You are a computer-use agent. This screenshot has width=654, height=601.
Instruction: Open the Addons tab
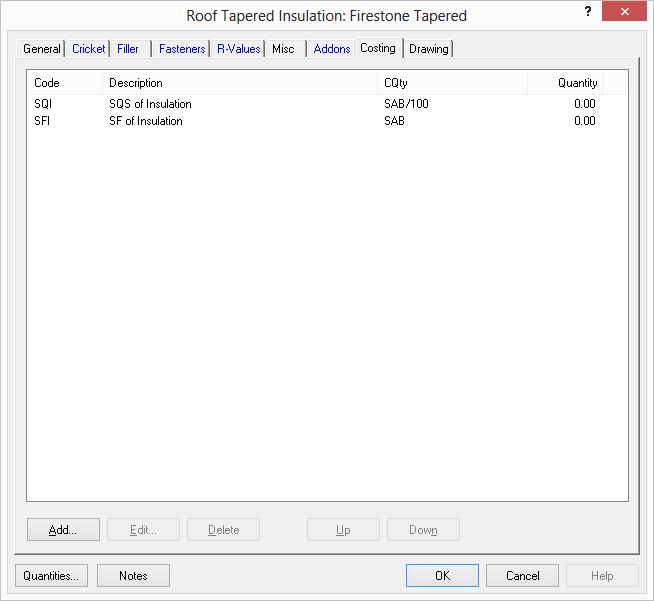332,49
